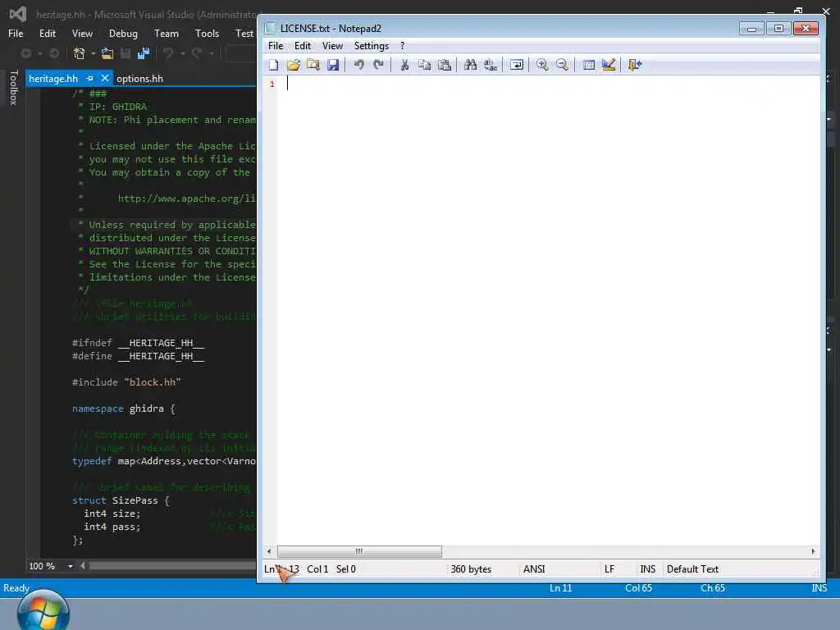Viewport: 840px width, 630px height.
Task: Click the Notepad2 exit door icon
Action: pos(634,65)
